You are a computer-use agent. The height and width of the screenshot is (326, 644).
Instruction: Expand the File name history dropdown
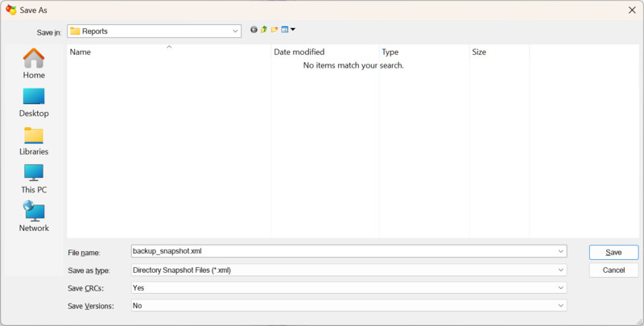coord(560,251)
